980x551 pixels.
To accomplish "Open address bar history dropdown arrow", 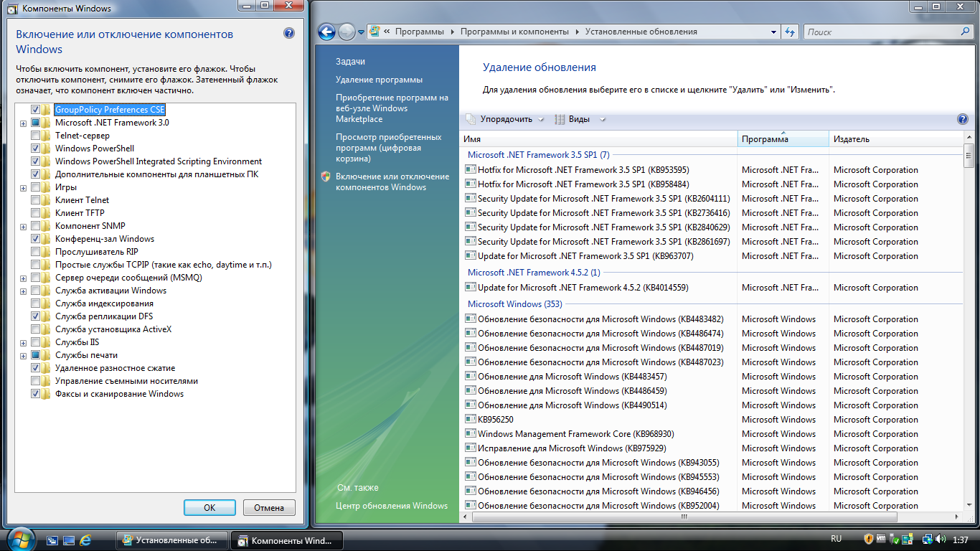I will (x=773, y=32).
